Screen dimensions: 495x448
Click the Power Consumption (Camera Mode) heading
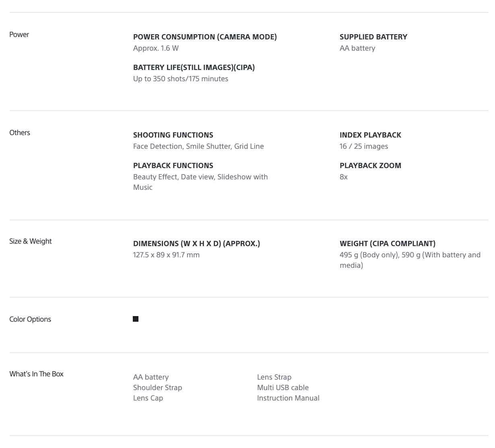pyautogui.click(x=205, y=37)
